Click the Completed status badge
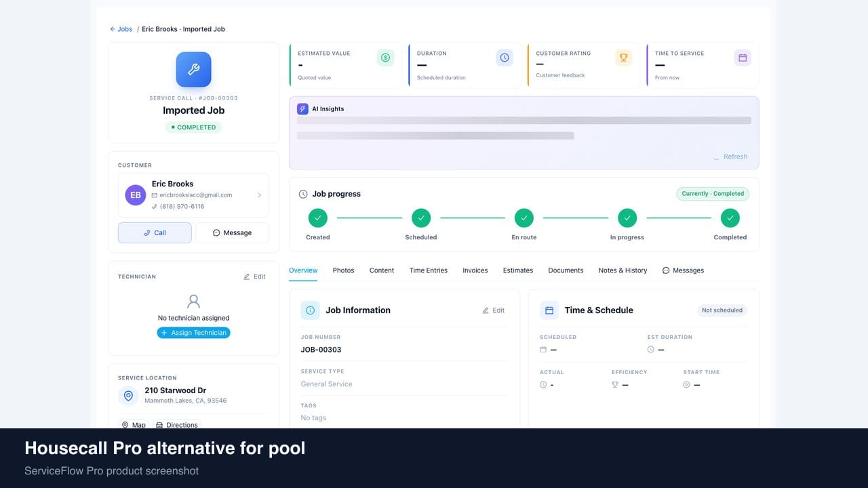This screenshot has height=488, width=868. pos(193,127)
